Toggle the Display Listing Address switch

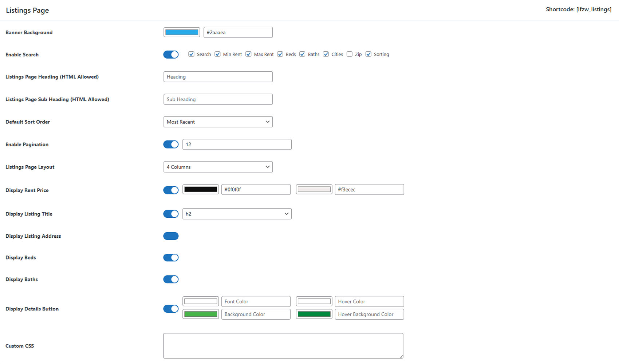[x=171, y=236]
